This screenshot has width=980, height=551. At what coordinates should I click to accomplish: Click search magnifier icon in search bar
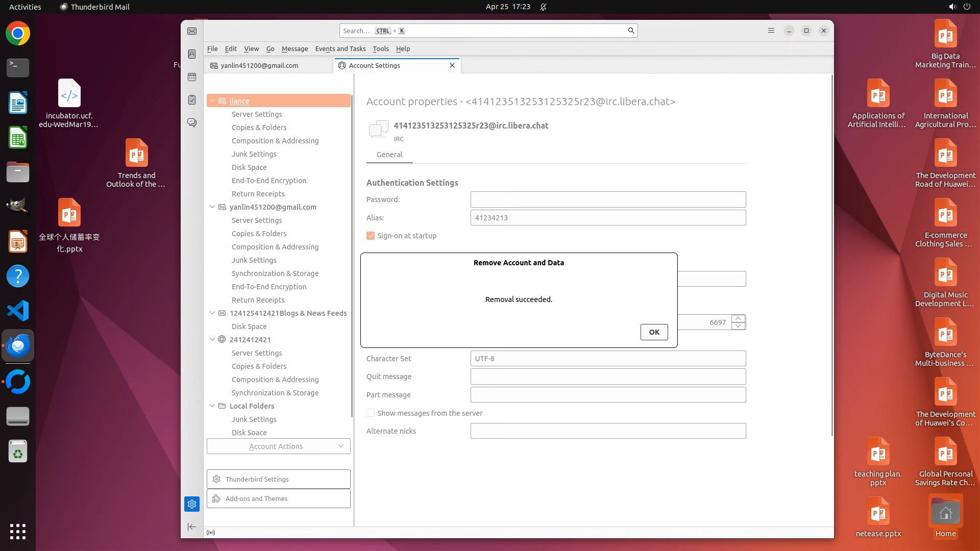pyautogui.click(x=631, y=31)
